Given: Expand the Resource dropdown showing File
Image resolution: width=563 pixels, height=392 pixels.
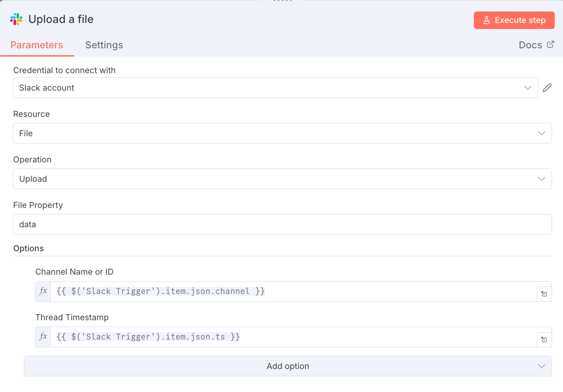Looking at the screenshot, I should (x=282, y=133).
